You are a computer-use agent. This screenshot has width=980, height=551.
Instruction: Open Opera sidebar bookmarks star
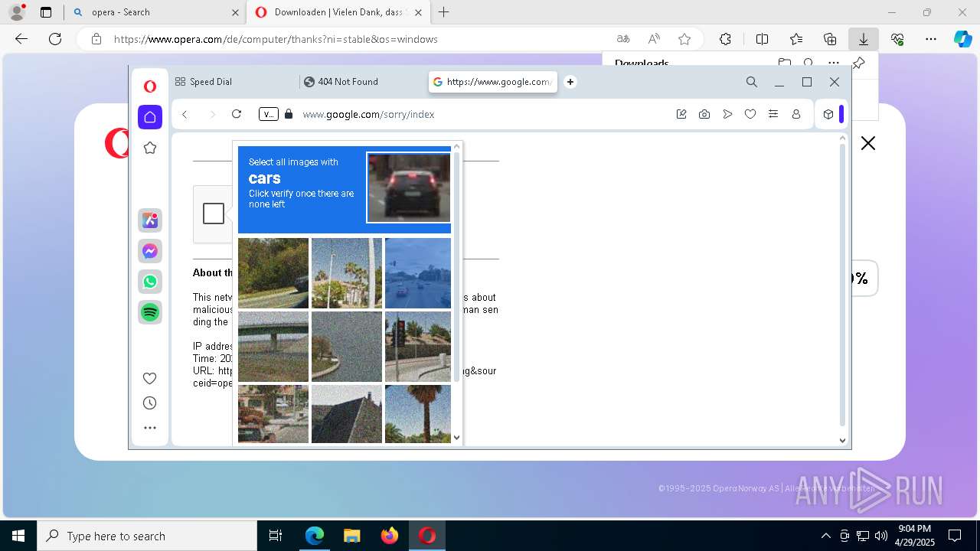[x=150, y=148]
